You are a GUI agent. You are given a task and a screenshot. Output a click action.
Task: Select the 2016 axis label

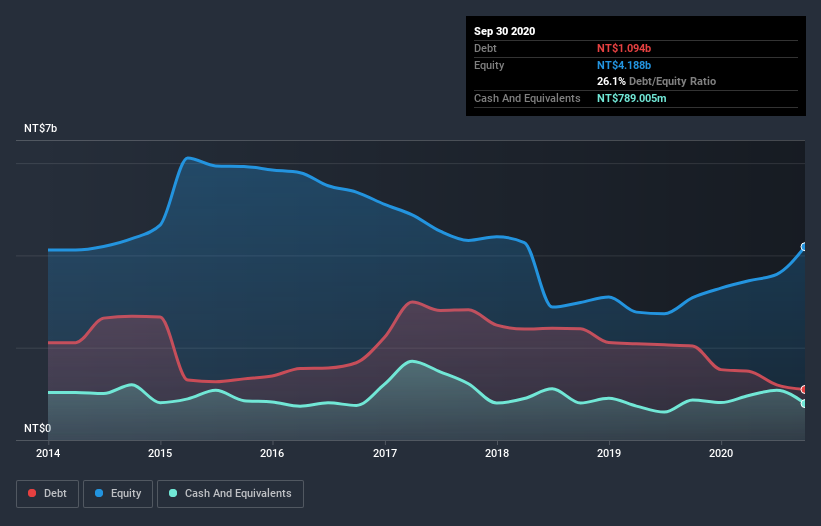pos(272,453)
